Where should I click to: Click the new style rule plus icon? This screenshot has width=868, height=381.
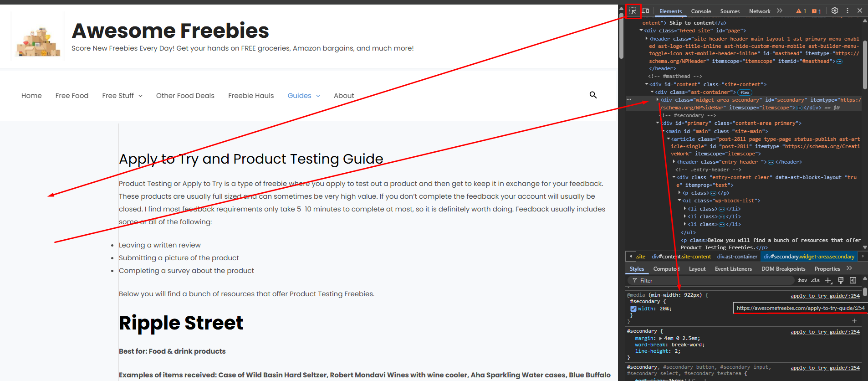(x=828, y=280)
